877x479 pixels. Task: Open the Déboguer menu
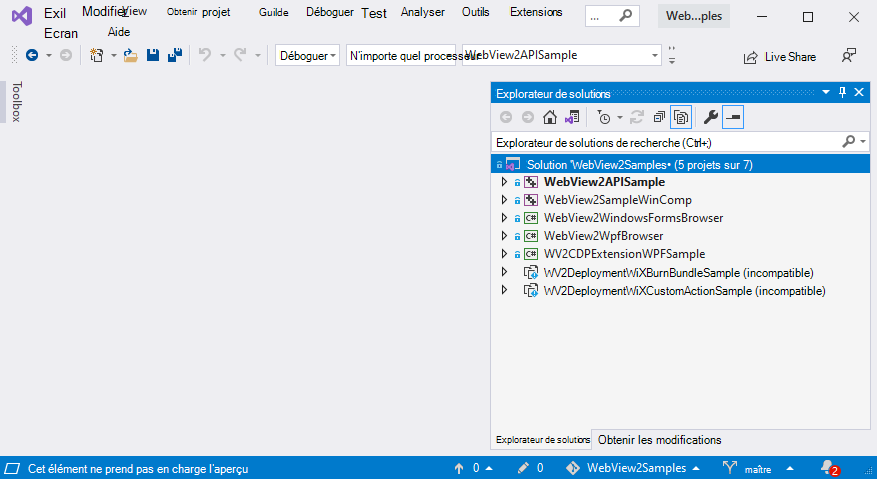tap(329, 12)
